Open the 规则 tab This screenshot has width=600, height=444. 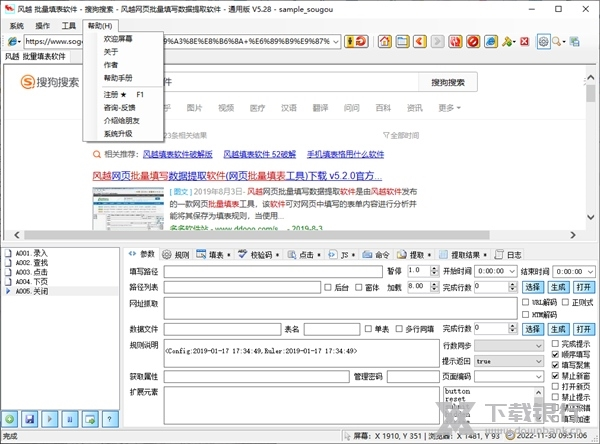pyautogui.click(x=176, y=255)
